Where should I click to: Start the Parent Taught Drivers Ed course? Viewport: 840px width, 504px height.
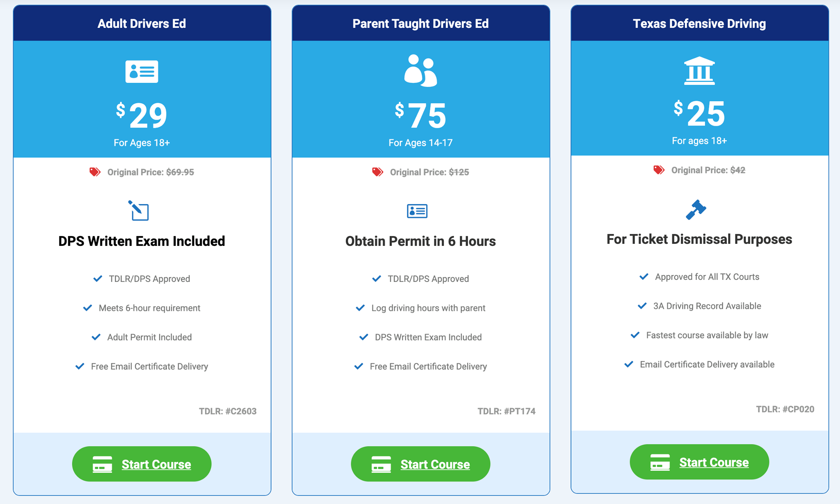pos(420,464)
